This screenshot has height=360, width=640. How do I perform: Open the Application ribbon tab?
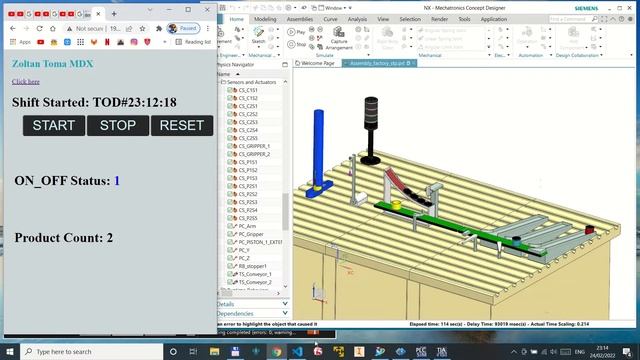click(493, 19)
